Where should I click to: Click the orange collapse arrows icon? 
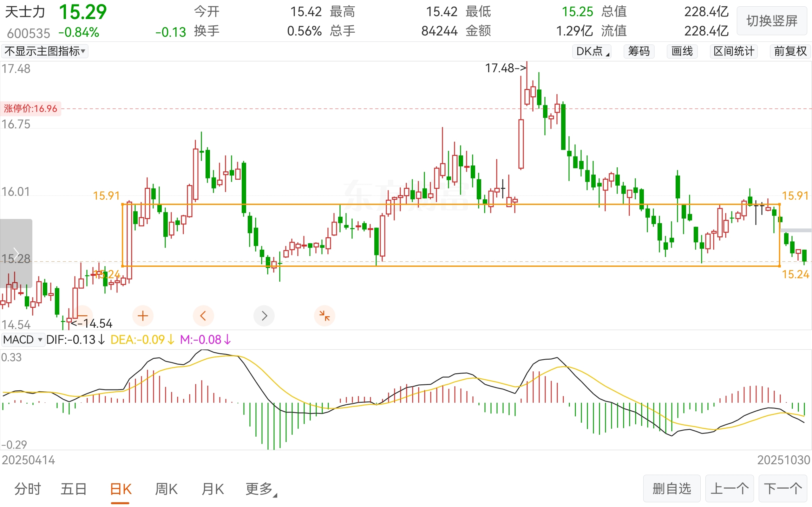click(x=324, y=316)
